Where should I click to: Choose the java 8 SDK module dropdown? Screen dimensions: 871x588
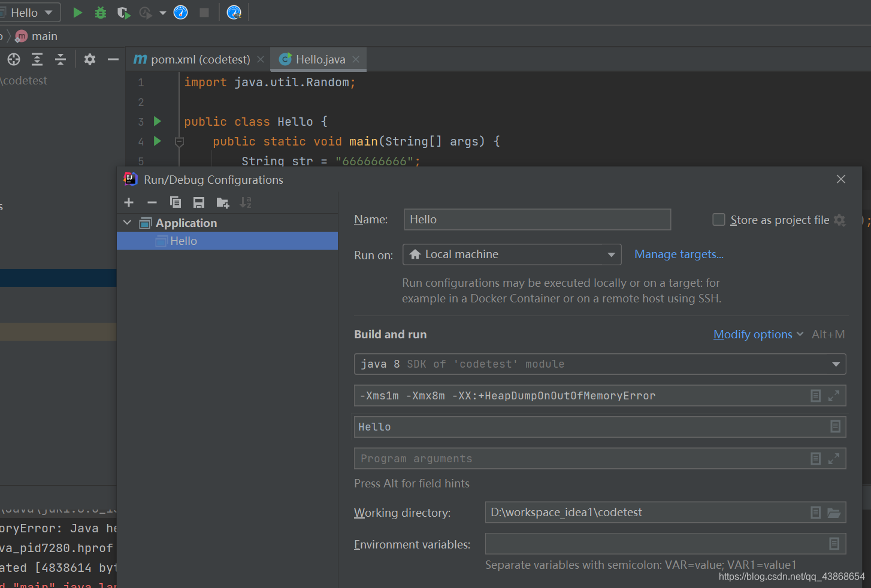click(600, 364)
